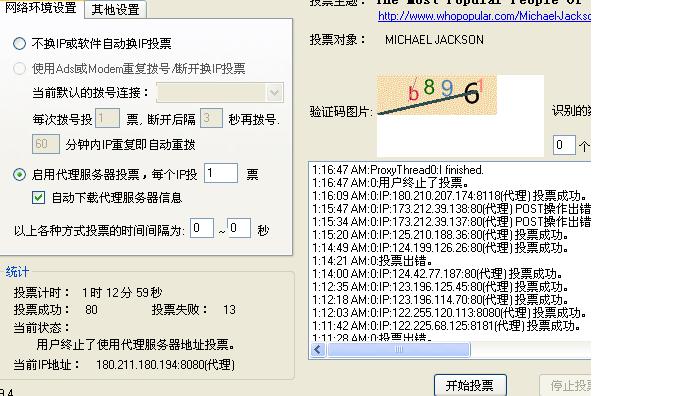Select 使用Adsl或Modem重复拨号 radio option
The width and height of the screenshot is (683, 396).
click(20, 69)
